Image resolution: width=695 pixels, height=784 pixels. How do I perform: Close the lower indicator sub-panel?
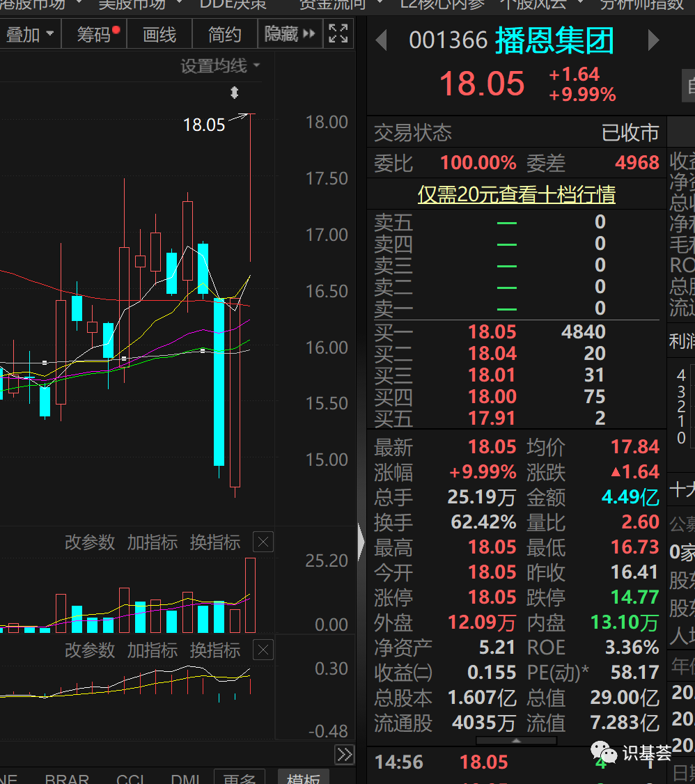pyautogui.click(x=263, y=650)
